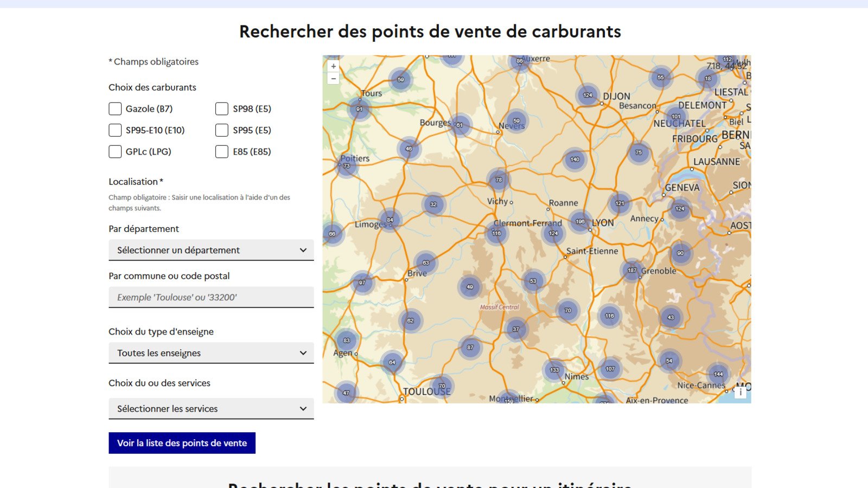This screenshot has width=868, height=488.
Task: Open the 32 station cluster marker
Action: pos(433,204)
